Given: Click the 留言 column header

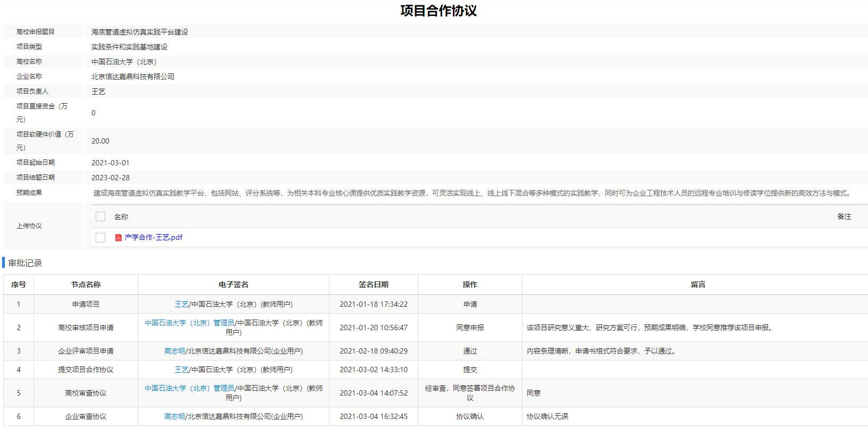Looking at the screenshot, I should pos(698,285).
